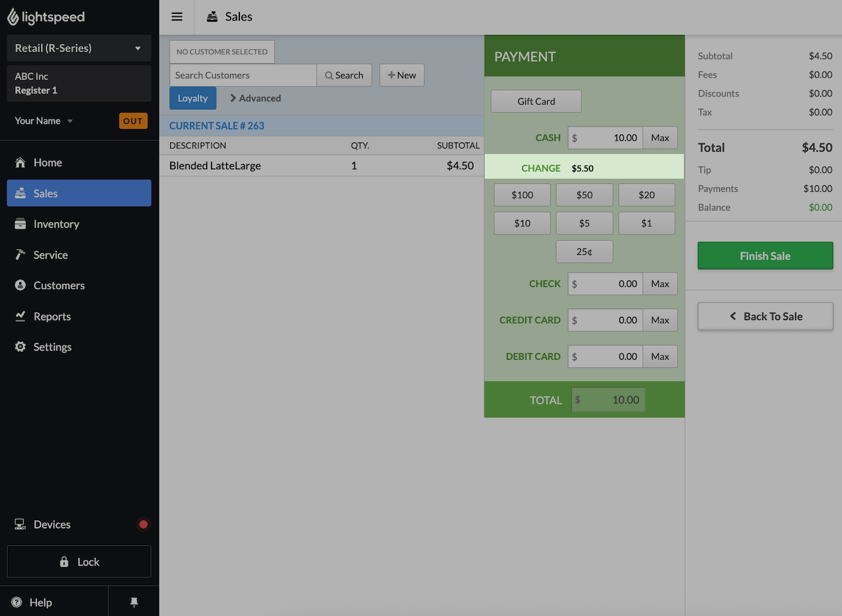Click the red Devices status indicator

pyautogui.click(x=143, y=525)
